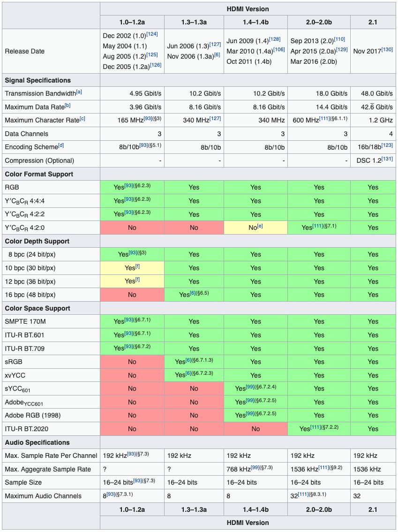Screen dimensions: 398x532
Task: Click reference 111 in ITU-R BT.2020 row
Action: coord(315,427)
